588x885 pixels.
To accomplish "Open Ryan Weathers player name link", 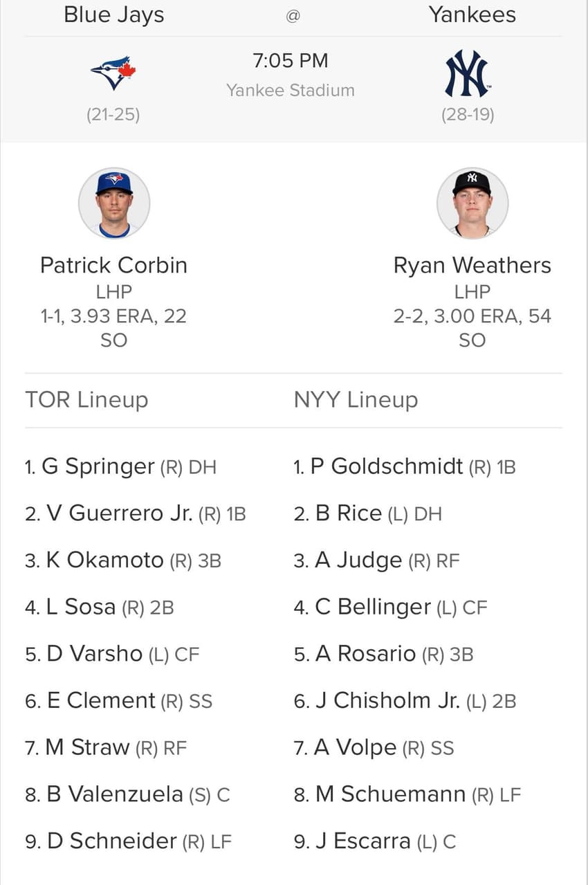I will pyautogui.click(x=472, y=265).
